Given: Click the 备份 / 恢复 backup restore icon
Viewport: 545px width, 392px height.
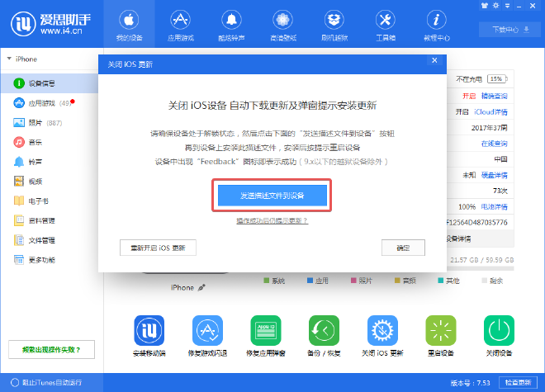Looking at the screenshot, I should point(324,330).
